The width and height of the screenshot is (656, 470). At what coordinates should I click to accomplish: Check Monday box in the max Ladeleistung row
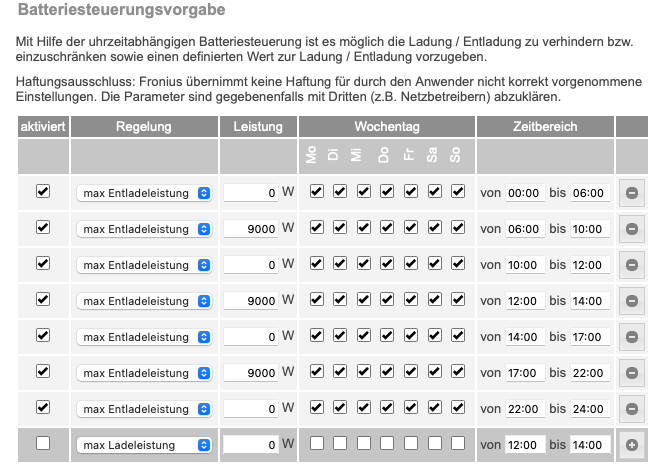317,443
